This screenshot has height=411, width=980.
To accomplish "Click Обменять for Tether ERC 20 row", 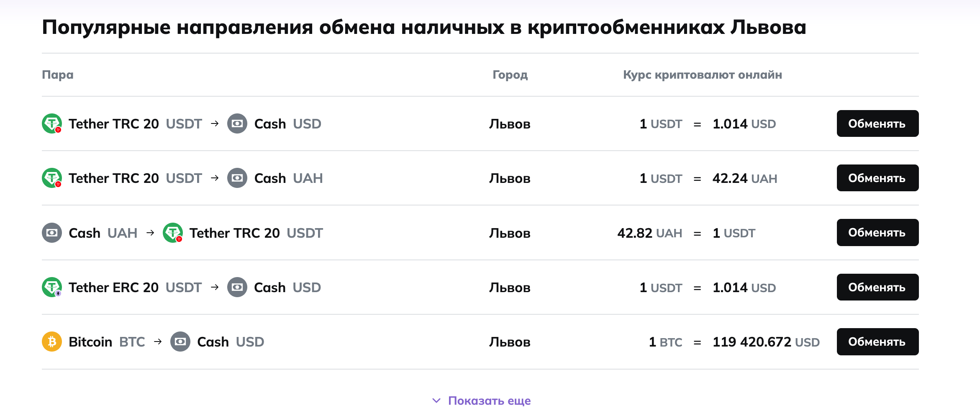I will [877, 287].
